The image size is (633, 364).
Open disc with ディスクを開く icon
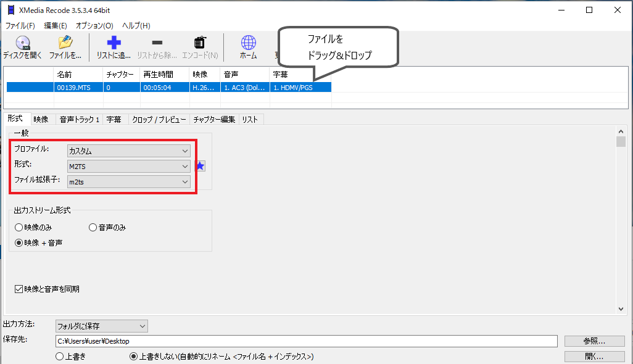point(23,48)
